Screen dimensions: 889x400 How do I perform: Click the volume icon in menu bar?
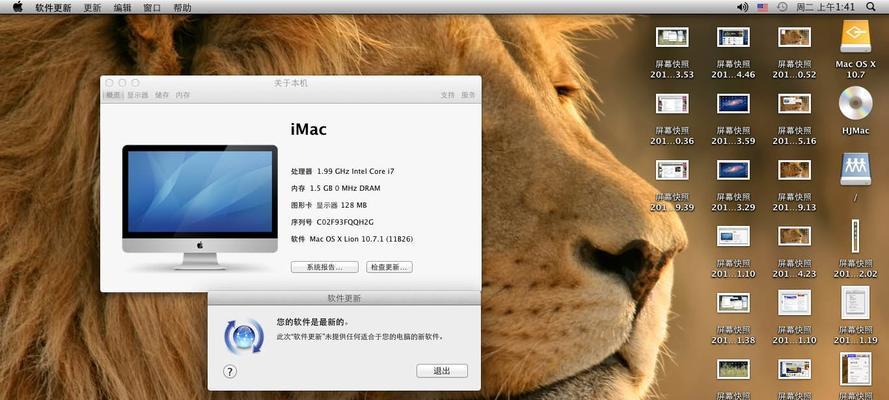pos(743,7)
